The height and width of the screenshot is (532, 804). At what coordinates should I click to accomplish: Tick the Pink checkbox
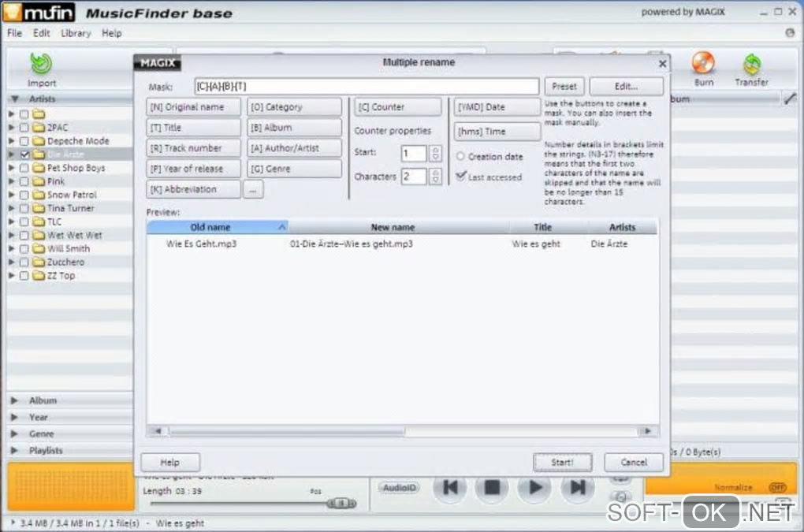click(24, 181)
